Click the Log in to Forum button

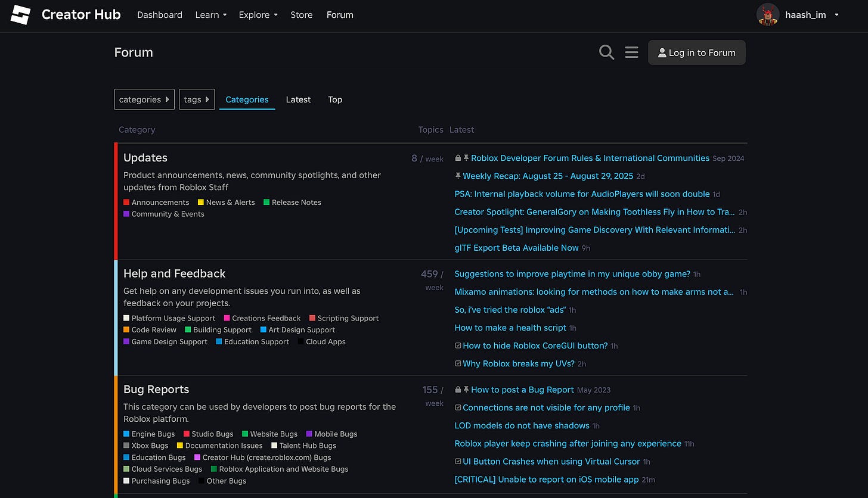point(697,52)
